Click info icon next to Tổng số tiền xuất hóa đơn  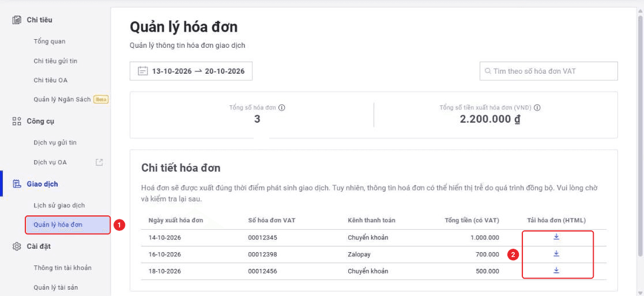pyautogui.click(x=537, y=108)
